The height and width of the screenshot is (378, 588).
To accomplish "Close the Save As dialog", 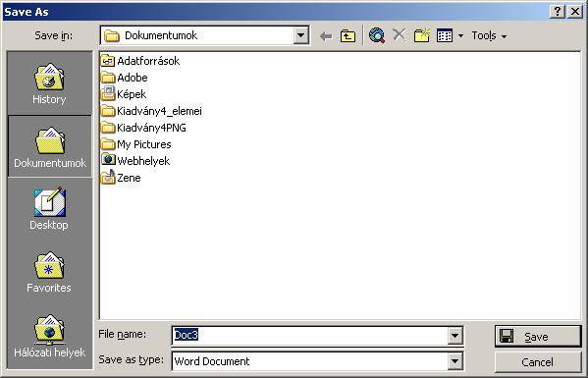I will coord(575,12).
